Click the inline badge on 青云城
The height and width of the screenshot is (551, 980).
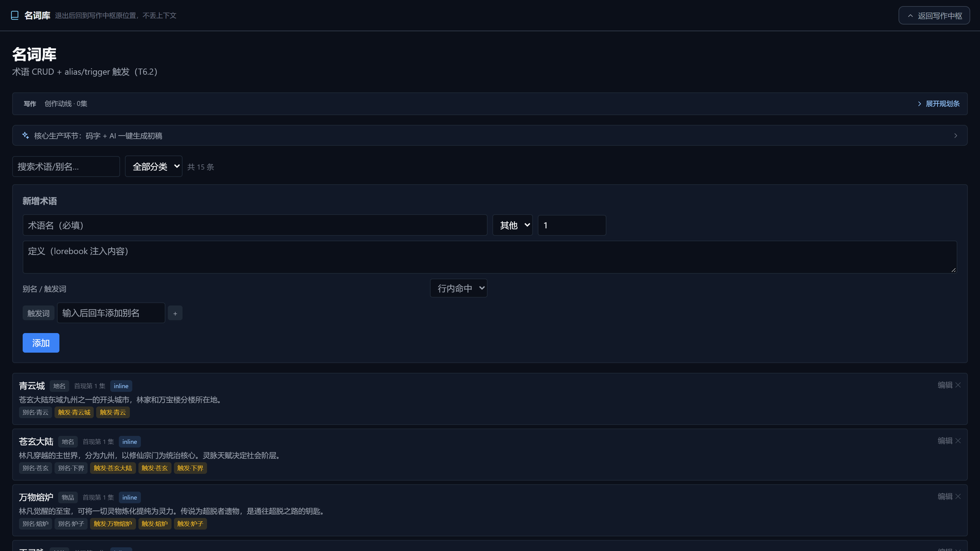[x=121, y=386]
